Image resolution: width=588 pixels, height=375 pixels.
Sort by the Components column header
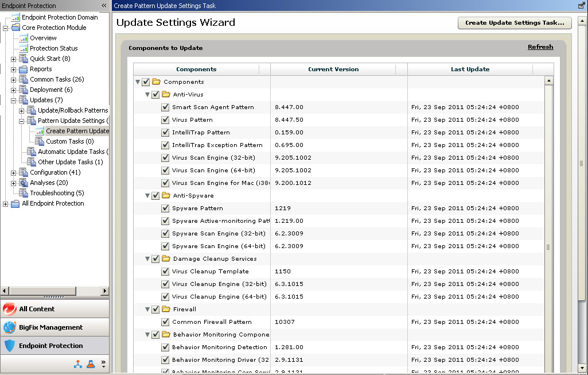[x=196, y=69]
